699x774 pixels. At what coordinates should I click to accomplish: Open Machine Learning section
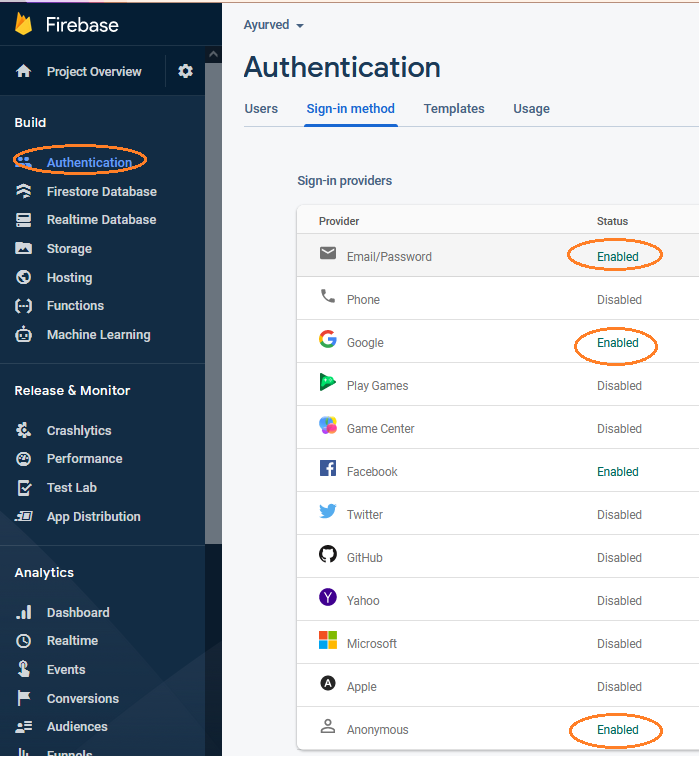(x=99, y=335)
